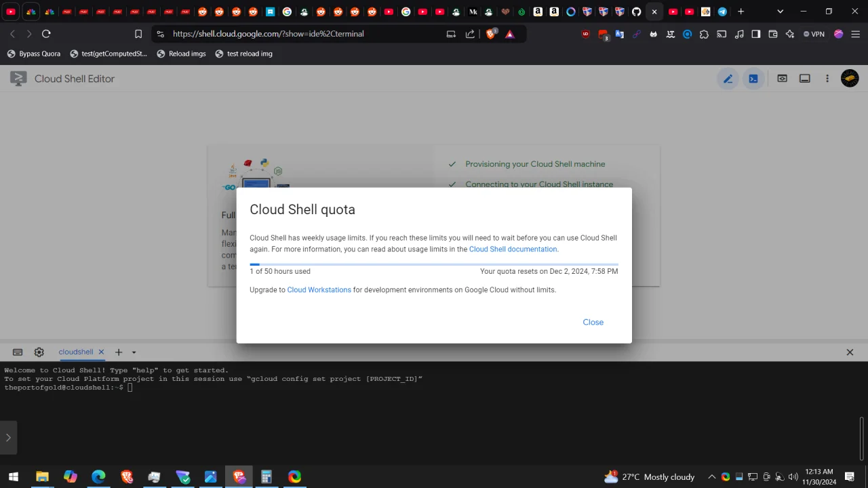Bookmark this page

click(138, 34)
